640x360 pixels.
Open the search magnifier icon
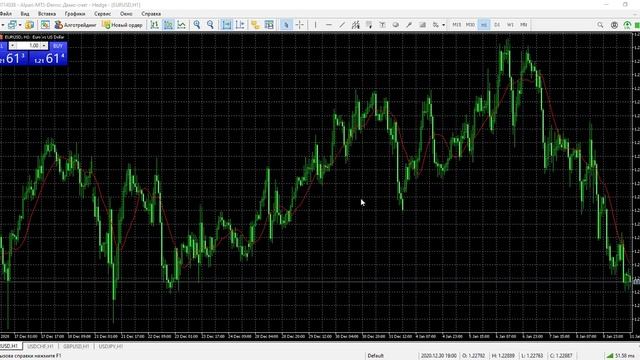pyautogui.click(x=600, y=25)
